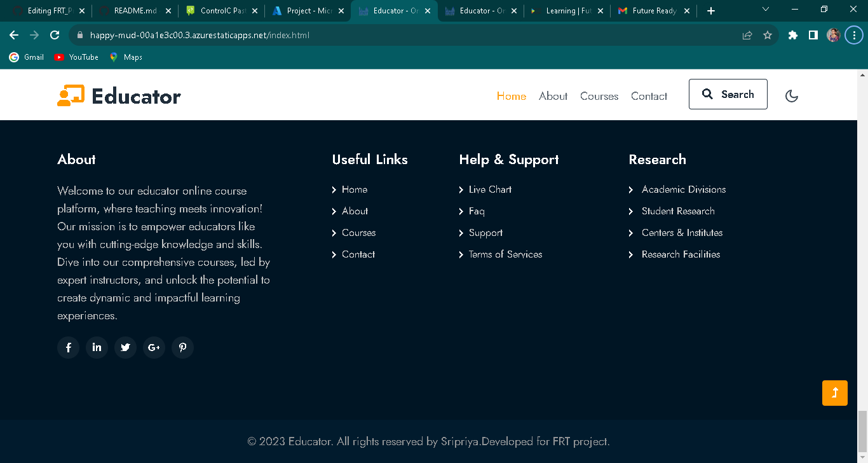Click the Educator logo in the header

[x=118, y=95]
